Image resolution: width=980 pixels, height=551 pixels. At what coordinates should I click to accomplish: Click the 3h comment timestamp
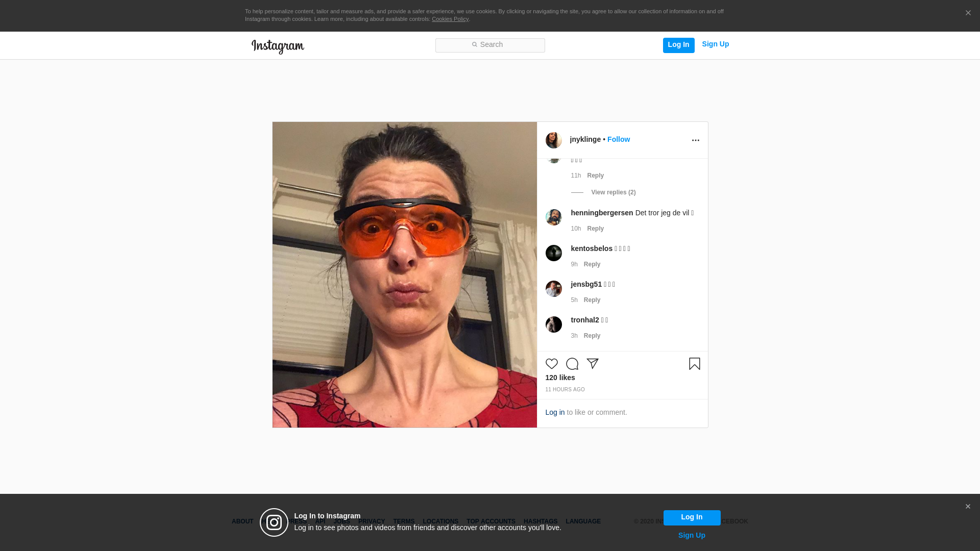tap(574, 336)
